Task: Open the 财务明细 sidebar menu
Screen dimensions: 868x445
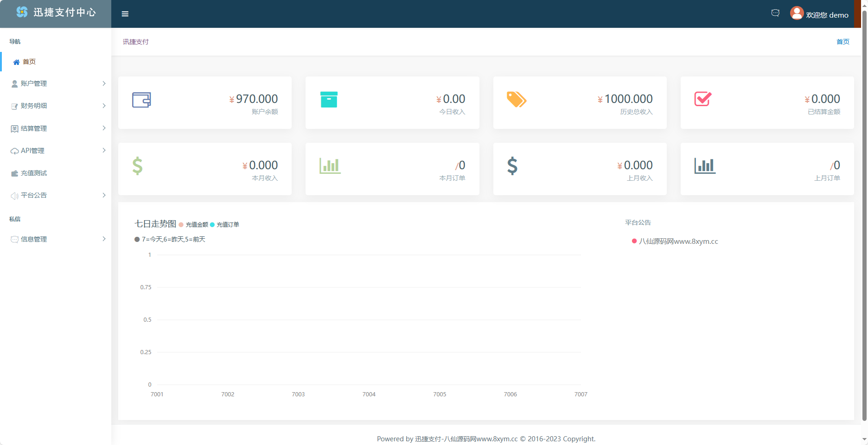Action: [56, 106]
